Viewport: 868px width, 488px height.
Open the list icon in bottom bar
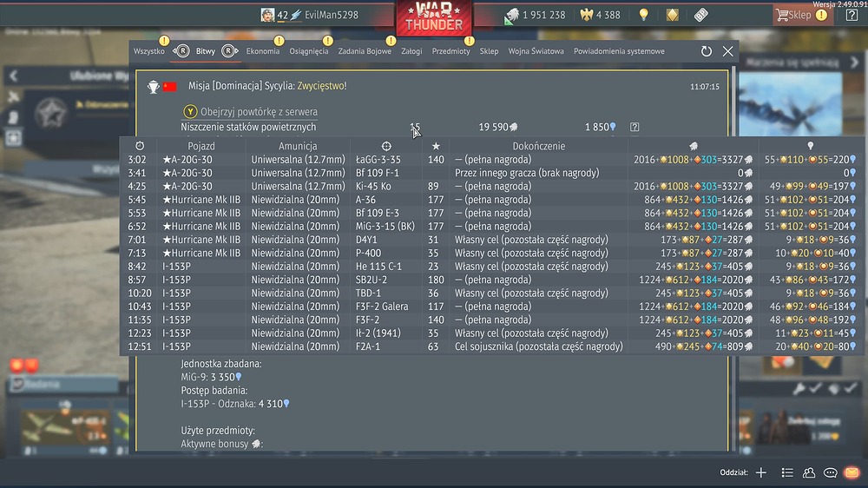(x=786, y=472)
